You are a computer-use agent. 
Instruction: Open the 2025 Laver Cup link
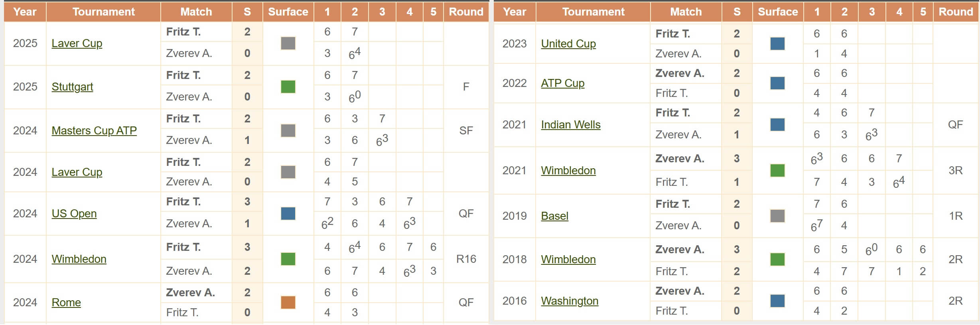[77, 43]
